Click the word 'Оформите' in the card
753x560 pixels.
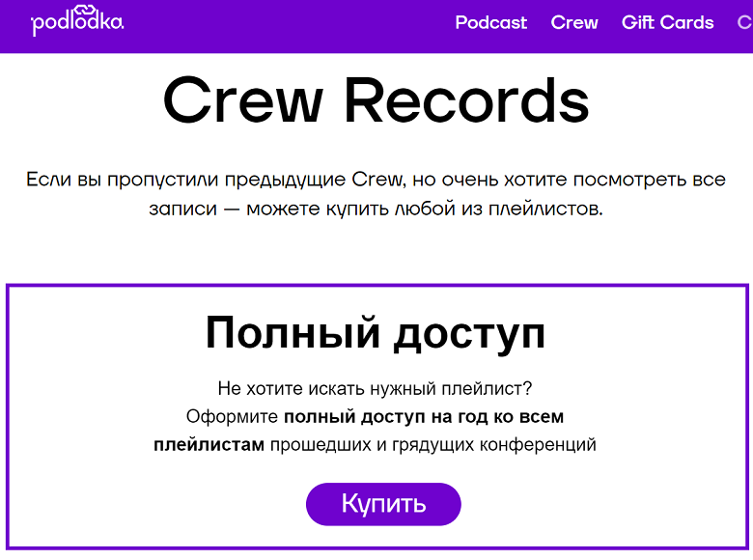coord(232,417)
